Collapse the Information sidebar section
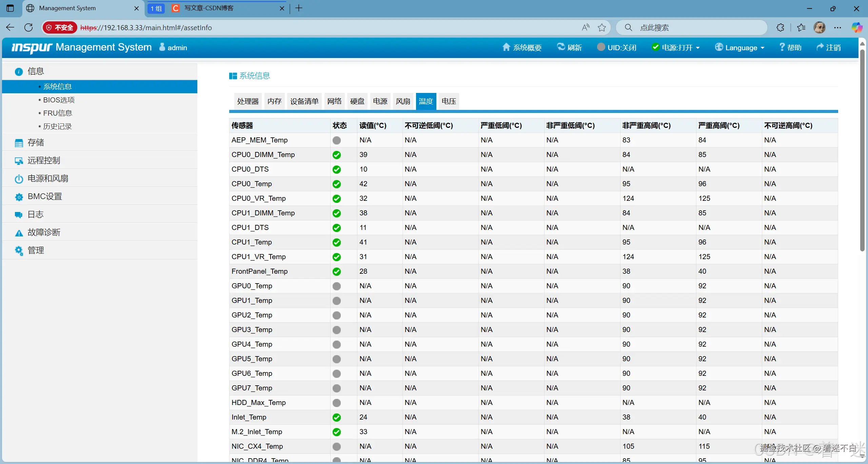 pyautogui.click(x=35, y=71)
